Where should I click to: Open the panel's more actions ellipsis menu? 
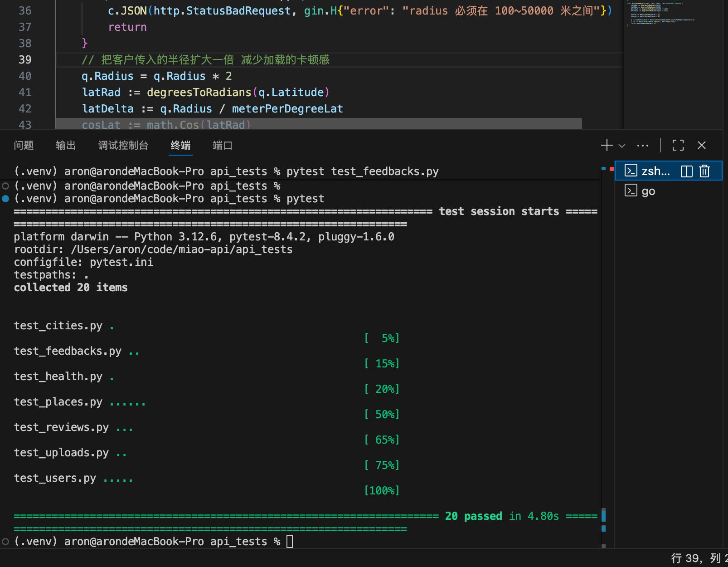tap(642, 146)
